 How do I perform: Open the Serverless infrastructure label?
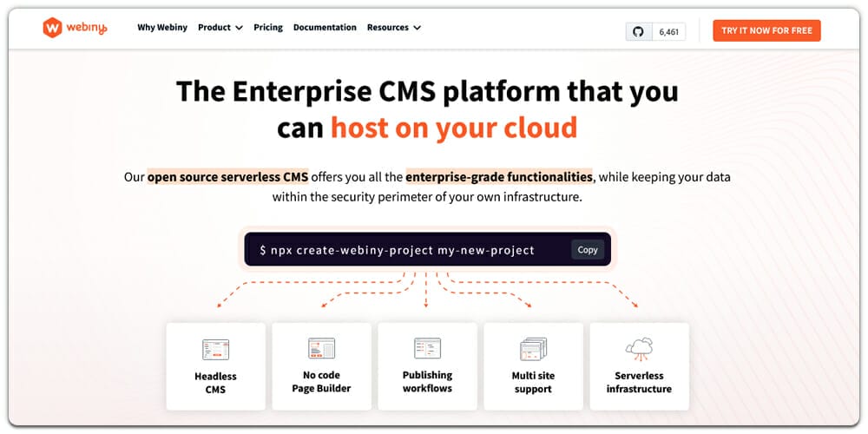pyautogui.click(x=639, y=382)
